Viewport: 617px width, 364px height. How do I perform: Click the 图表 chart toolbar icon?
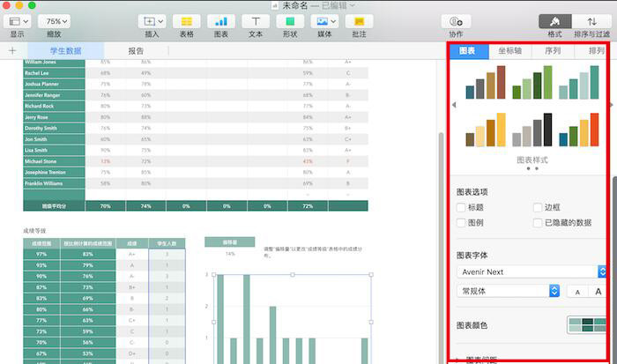pyautogui.click(x=221, y=21)
